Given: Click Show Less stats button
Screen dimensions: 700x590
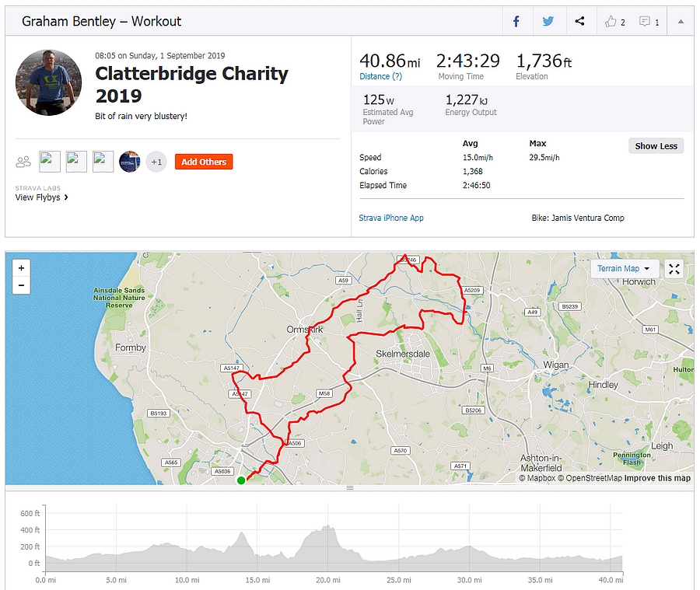Looking at the screenshot, I should pyautogui.click(x=656, y=146).
